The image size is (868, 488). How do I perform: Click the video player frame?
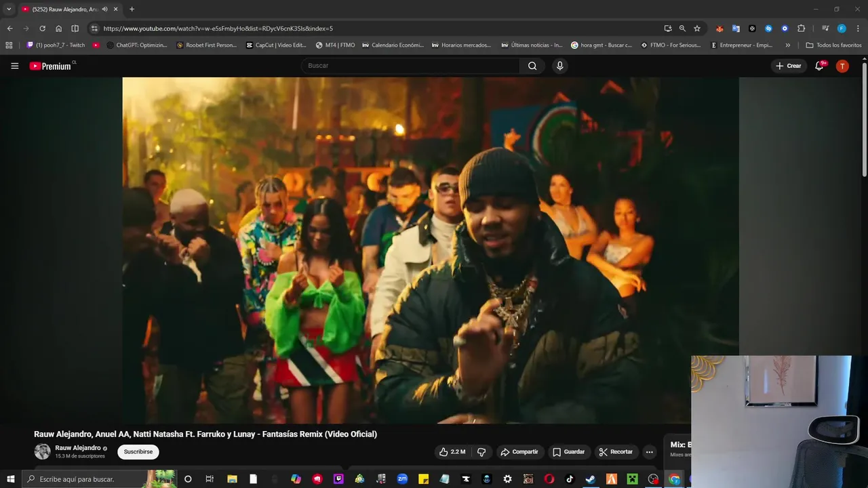click(431, 250)
